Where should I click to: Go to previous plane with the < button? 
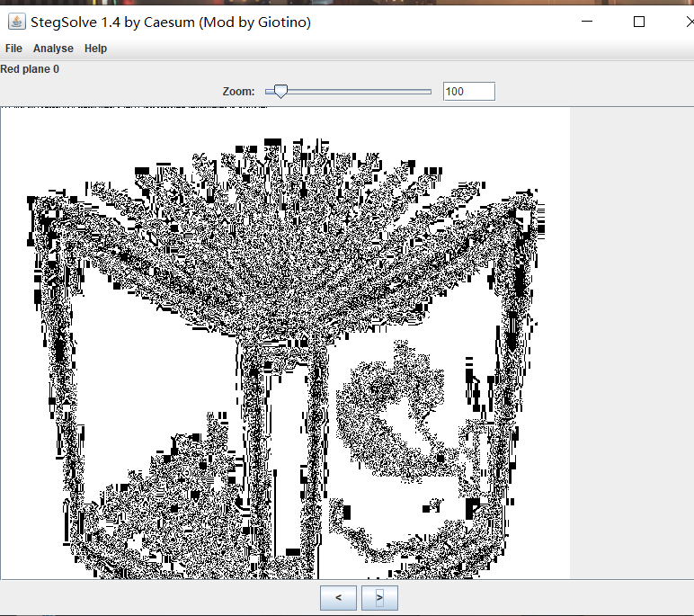[x=338, y=597]
